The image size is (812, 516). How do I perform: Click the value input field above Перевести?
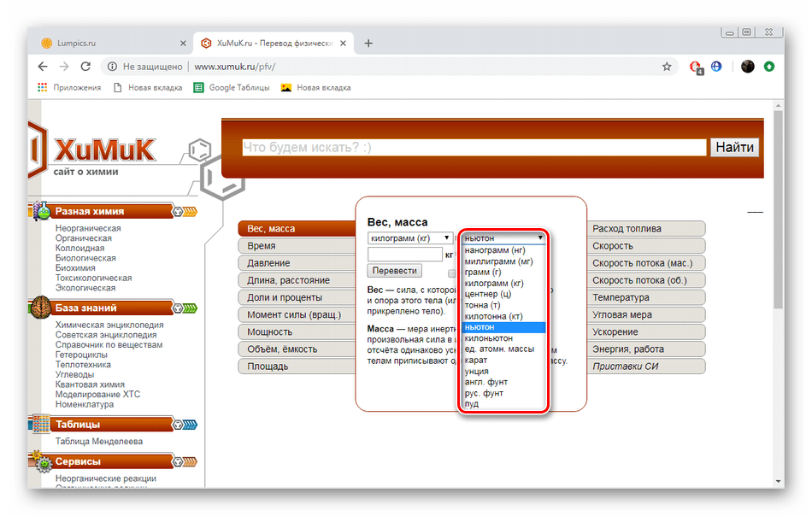(405, 254)
